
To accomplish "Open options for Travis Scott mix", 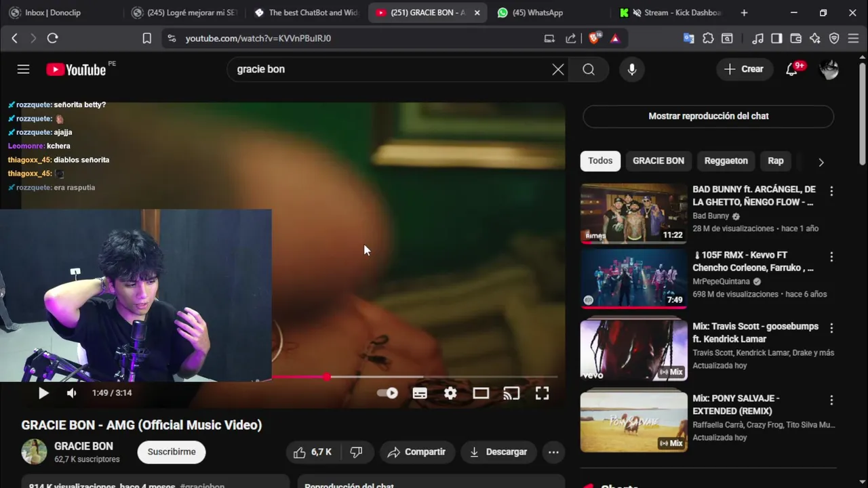I will 831,328.
